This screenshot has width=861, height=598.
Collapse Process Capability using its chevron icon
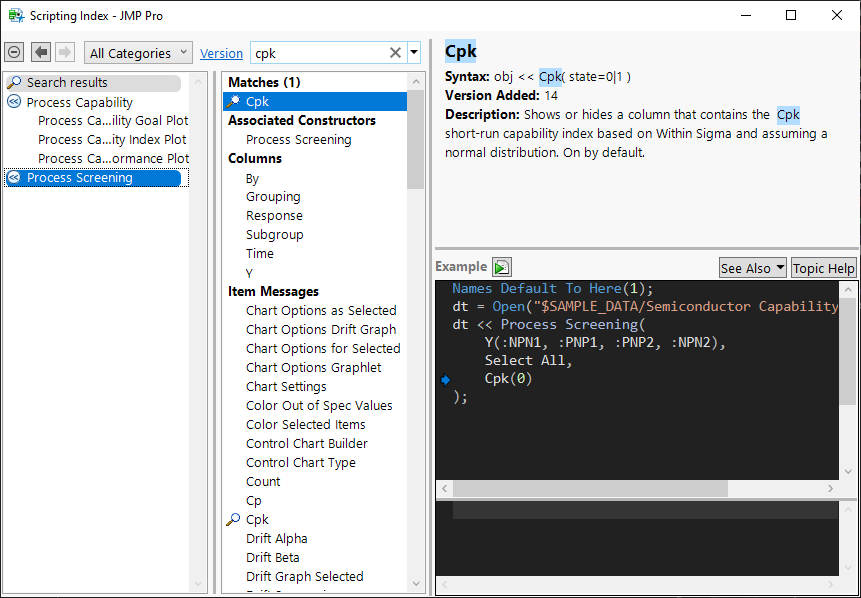pyautogui.click(x=14, y=102)
